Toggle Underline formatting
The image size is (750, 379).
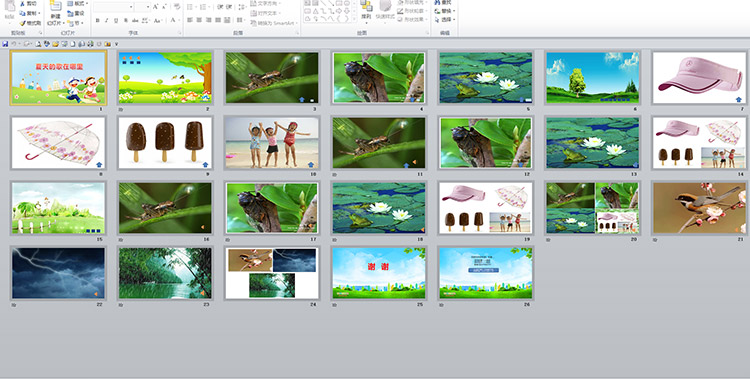(116, 20)
